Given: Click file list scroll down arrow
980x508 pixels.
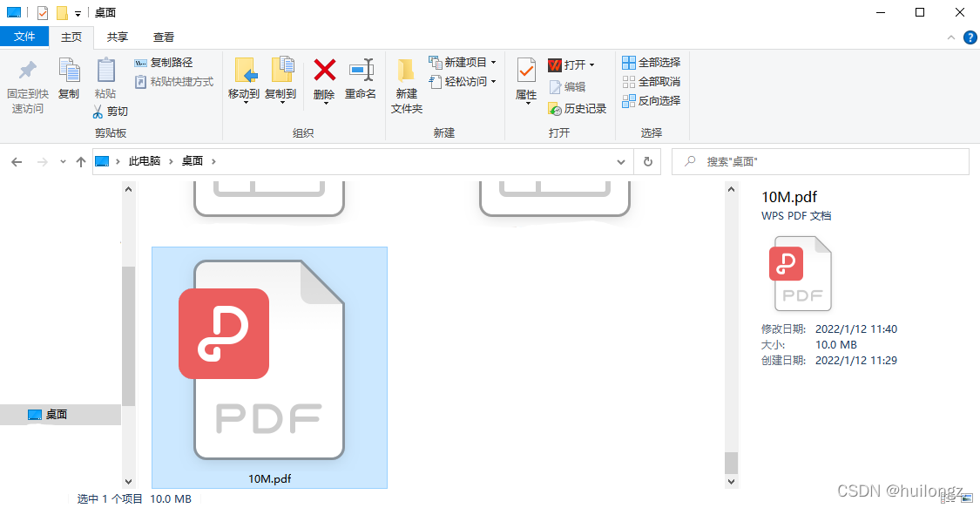Looking at the screenshot, I should pyautogui.click(x=731, y=482).
